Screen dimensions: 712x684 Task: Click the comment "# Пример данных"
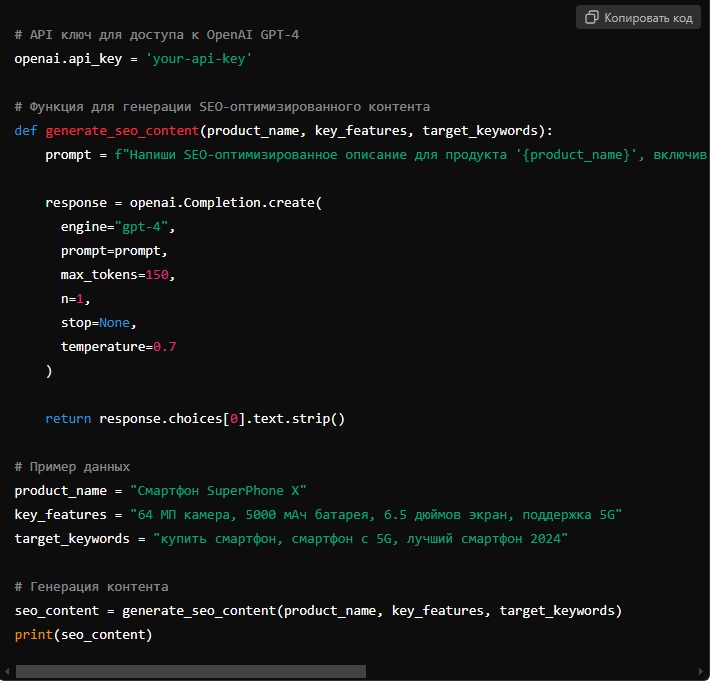(72, 467)
